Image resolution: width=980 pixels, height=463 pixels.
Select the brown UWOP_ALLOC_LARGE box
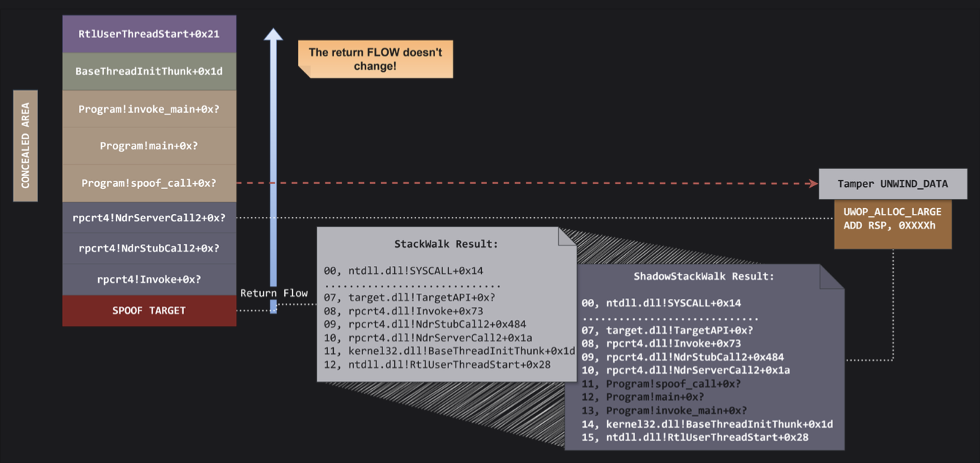coord(892,218)
